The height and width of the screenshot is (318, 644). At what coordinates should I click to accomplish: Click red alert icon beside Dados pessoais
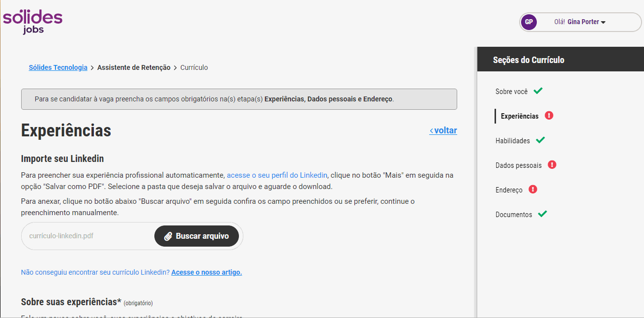[x=552, y=165]
